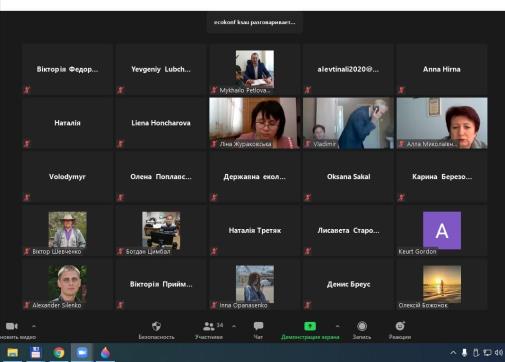Toggle the camera video icon

[x=12, y=326]
